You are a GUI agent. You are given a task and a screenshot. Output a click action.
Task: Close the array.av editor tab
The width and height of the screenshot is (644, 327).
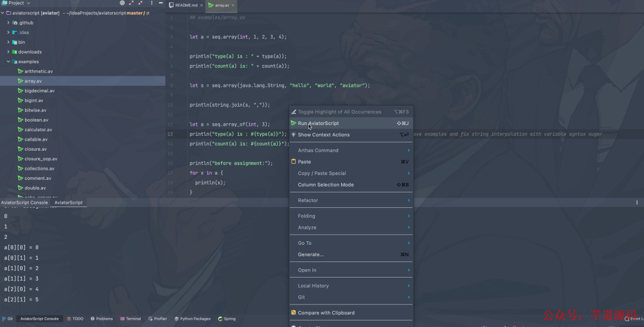click(x=233, y=5)
